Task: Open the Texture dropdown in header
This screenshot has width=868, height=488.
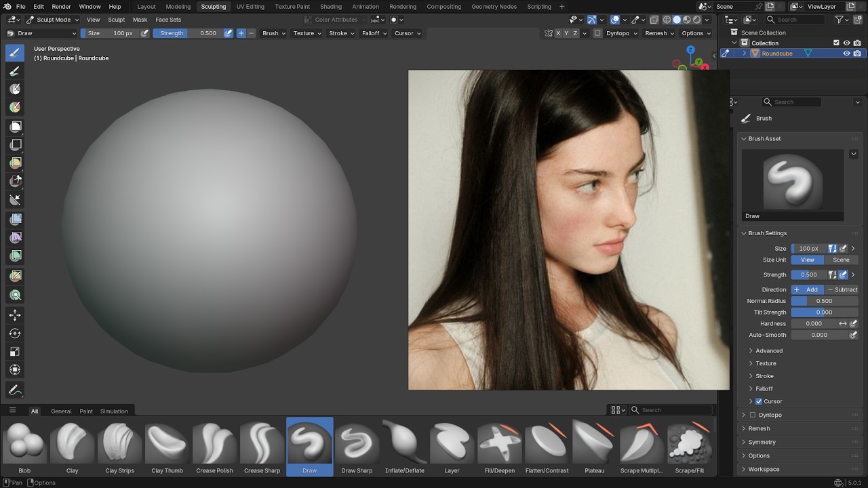Action: [x=307, y=33]
